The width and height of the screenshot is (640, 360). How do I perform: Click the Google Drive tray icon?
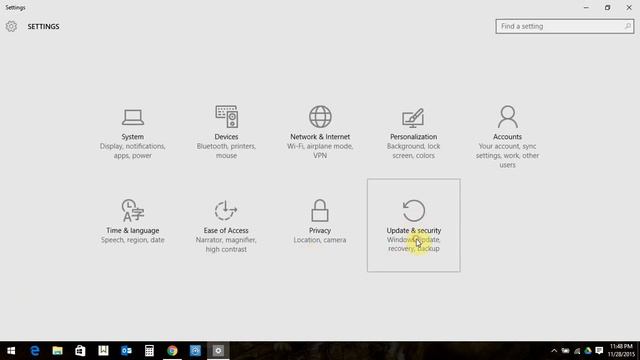point(588,351)
